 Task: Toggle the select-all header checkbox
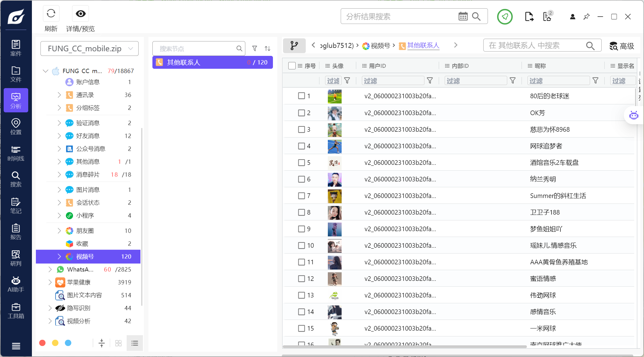[x=292, y=66]
